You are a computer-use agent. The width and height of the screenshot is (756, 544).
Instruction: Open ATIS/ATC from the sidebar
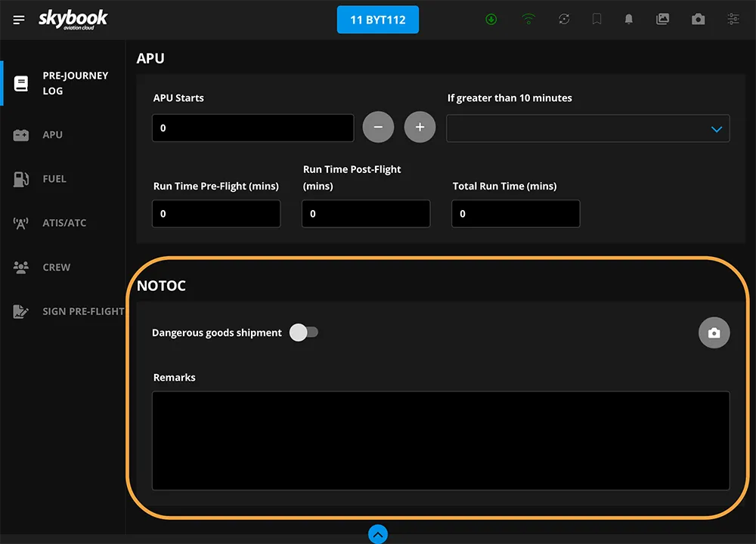64,223
